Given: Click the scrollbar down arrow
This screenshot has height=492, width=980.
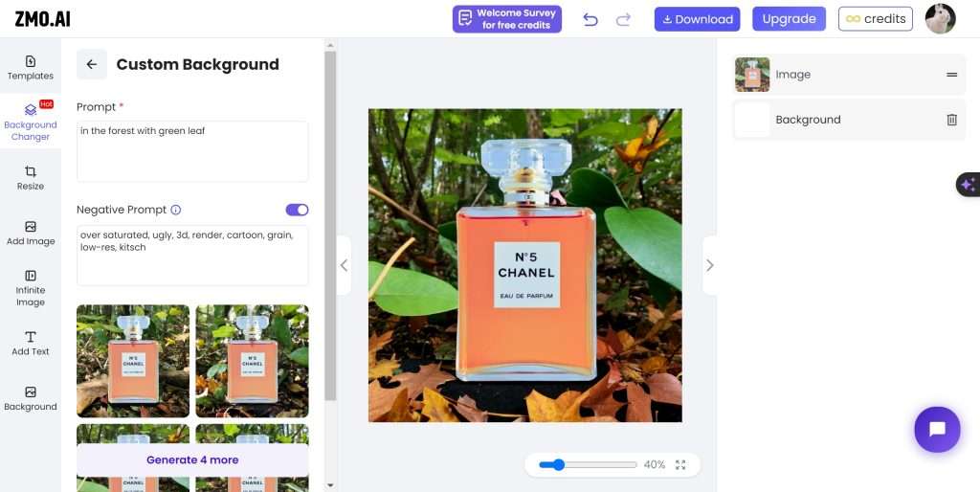Looking at the screenshot, I should point(330,485).
